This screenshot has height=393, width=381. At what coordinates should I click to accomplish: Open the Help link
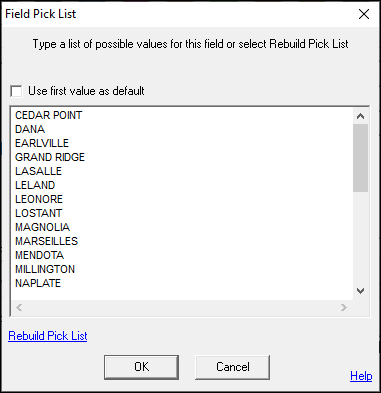coord(361,376)
